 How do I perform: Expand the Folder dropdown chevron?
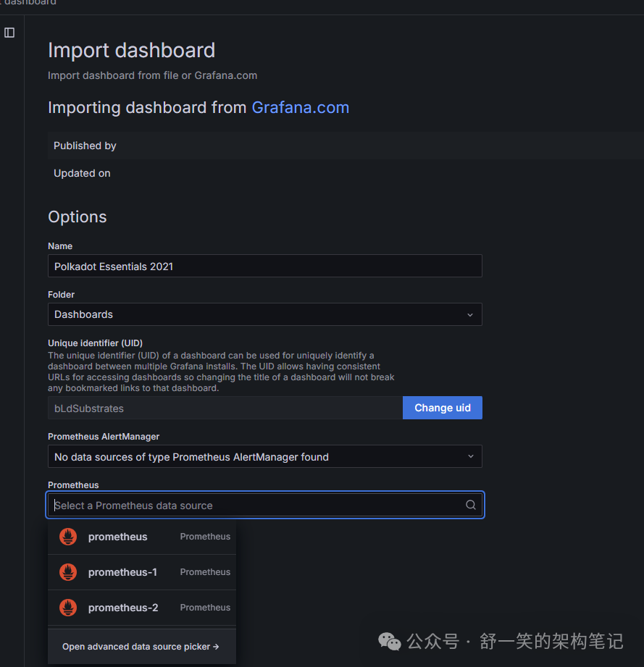click(x=470, y=315)
